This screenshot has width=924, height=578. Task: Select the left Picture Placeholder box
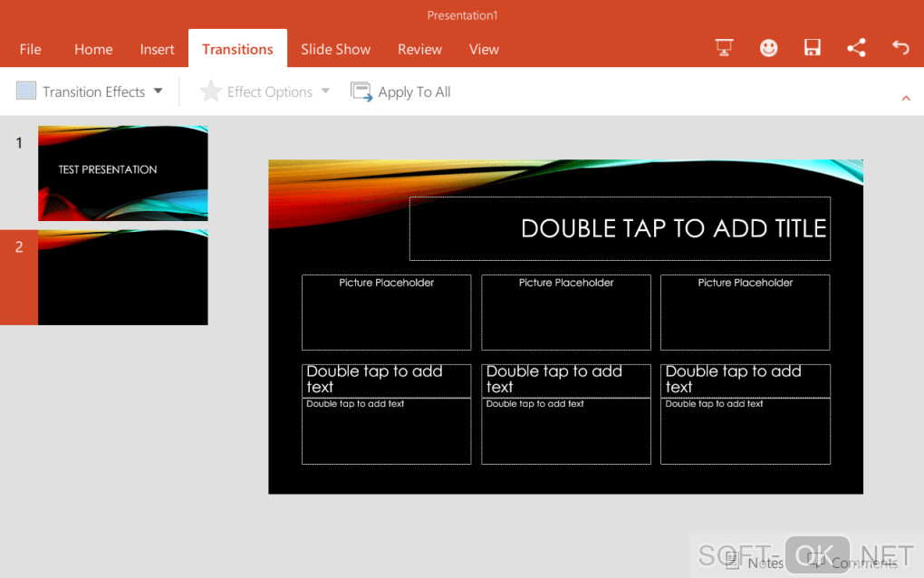tap(387, 313)
